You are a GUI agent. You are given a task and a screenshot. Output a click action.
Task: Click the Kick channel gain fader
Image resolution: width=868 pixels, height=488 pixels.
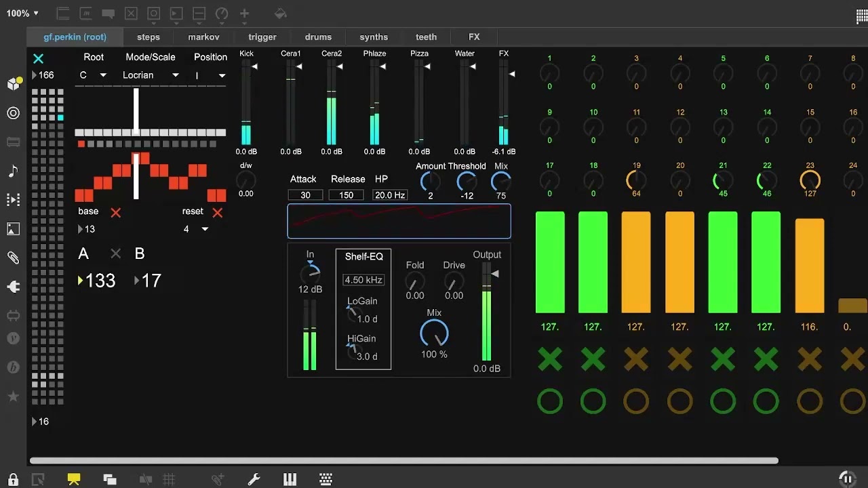coord(247,102)
